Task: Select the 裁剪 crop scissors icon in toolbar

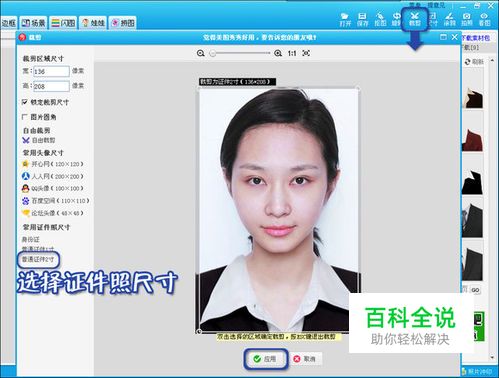Action: pyautogui.click(x=414, y=20)
